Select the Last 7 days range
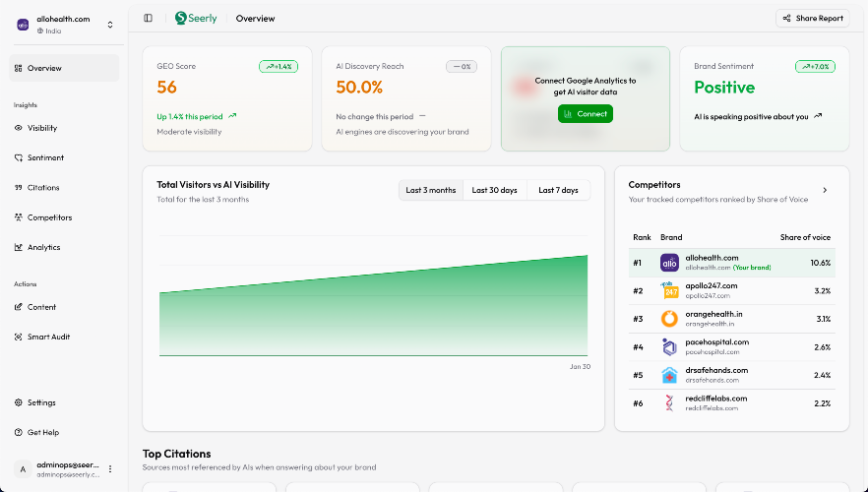This screenshot has height=492, width=868. coord(558,190)
